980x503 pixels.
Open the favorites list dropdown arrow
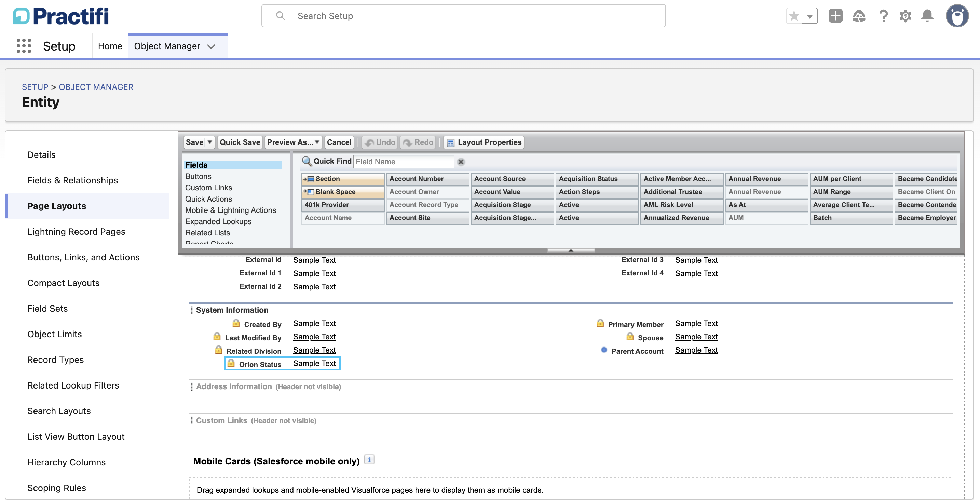(x=810, y=16)
